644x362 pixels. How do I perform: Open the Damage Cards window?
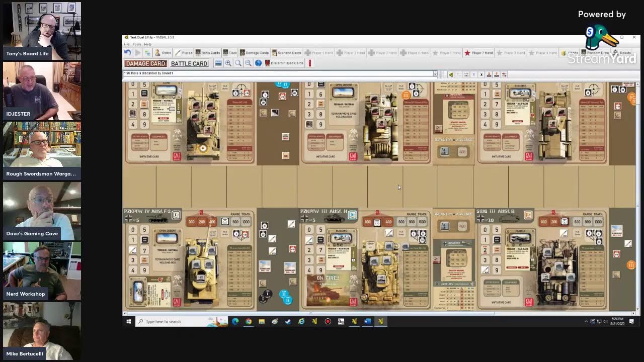[x=255, y=53]
